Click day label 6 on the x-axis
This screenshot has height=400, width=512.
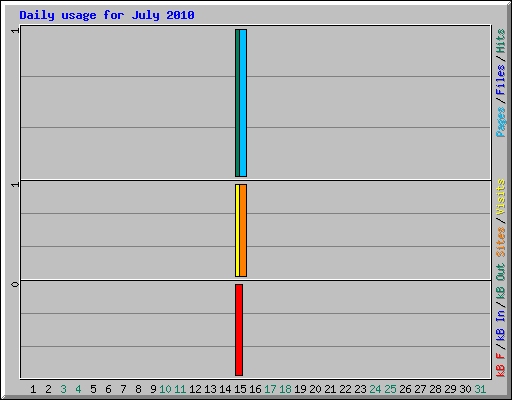click(x=108, y=389)
